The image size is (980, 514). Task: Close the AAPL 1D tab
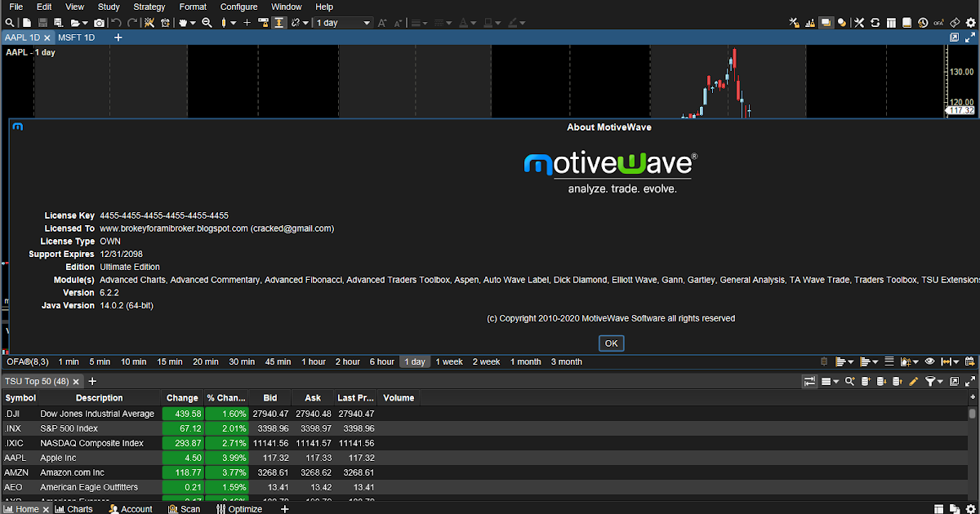coord(47,38)
